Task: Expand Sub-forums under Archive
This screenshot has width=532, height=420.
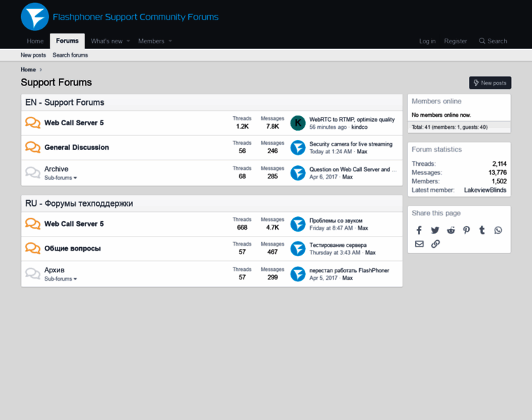Action: coord(60,178)
